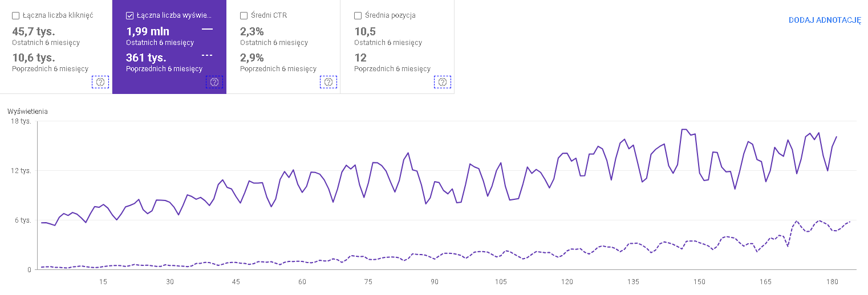The height and width of the screenshot is (295, 868).
Task: Click the help icon under Średni CTR
Action: click(328, 82)
